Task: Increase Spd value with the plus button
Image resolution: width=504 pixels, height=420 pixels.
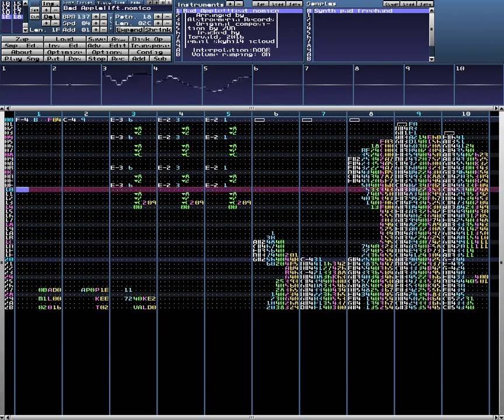Action: click(96, 23)
